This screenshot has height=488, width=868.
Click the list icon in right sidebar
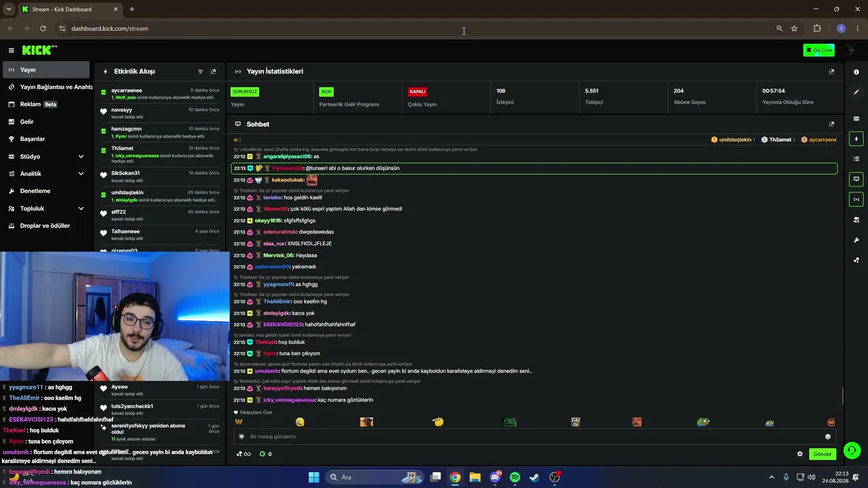click(x=856, y=159)
